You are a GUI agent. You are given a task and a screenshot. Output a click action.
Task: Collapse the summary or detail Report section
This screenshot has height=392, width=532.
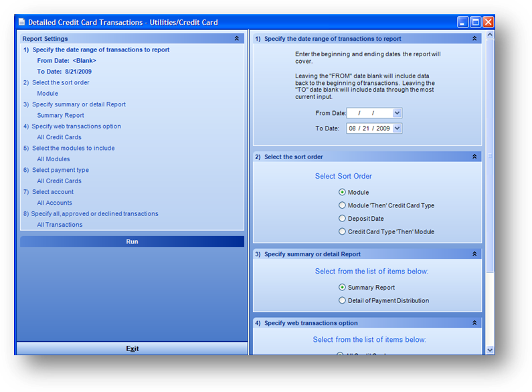click(x=474, y=254)
